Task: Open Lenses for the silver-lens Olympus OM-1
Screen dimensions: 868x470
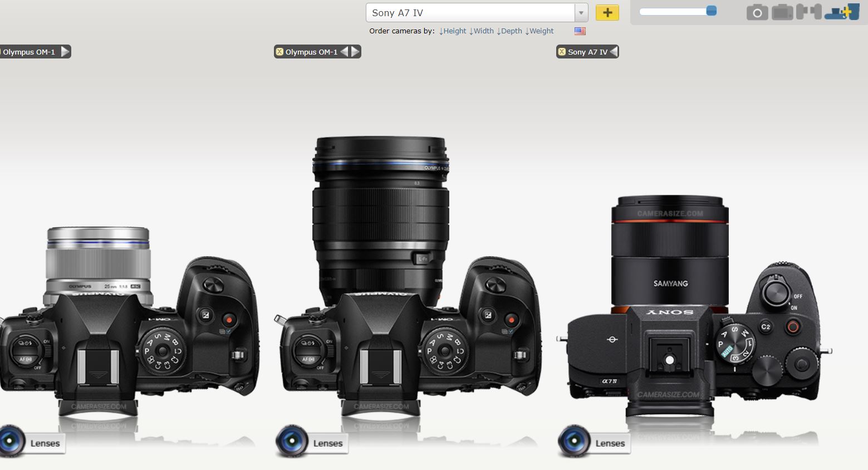Action: point(32,443)
